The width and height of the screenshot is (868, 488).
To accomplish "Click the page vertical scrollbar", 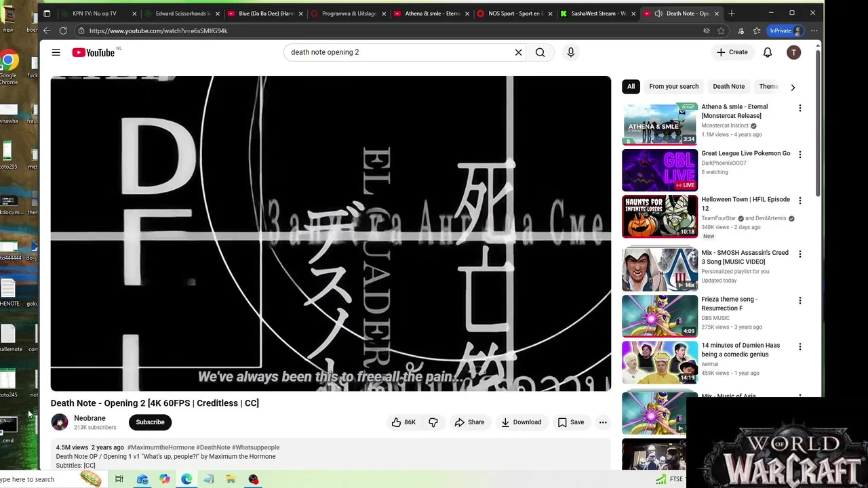I will (x=818, y=122).
